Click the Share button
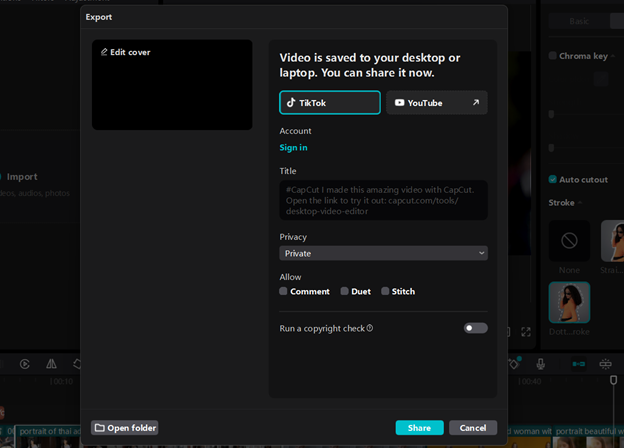Image resolution: width=624 pixels, height=448 pixels. coord(419,428)
